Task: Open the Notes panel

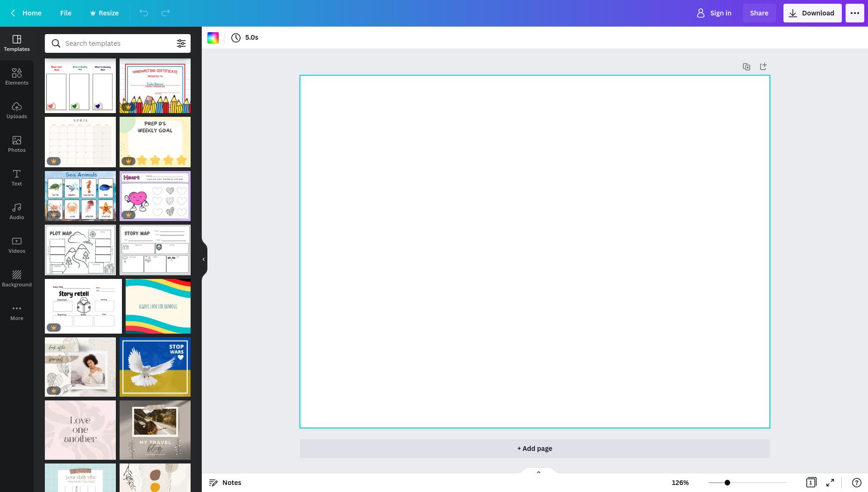Action: pos(225,483)
